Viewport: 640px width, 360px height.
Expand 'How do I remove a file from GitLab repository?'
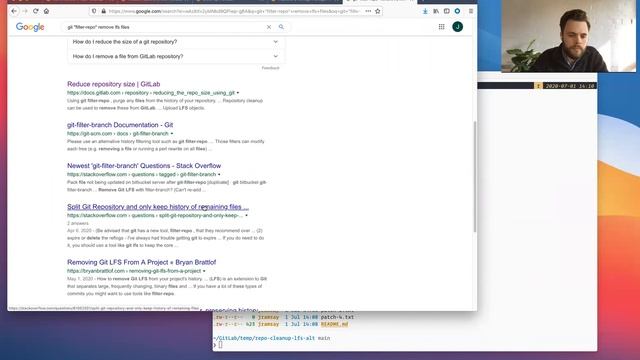[176, 56]
